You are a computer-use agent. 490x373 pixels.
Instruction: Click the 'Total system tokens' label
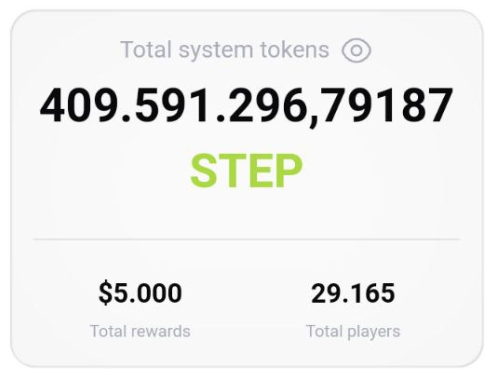(225, 50)
